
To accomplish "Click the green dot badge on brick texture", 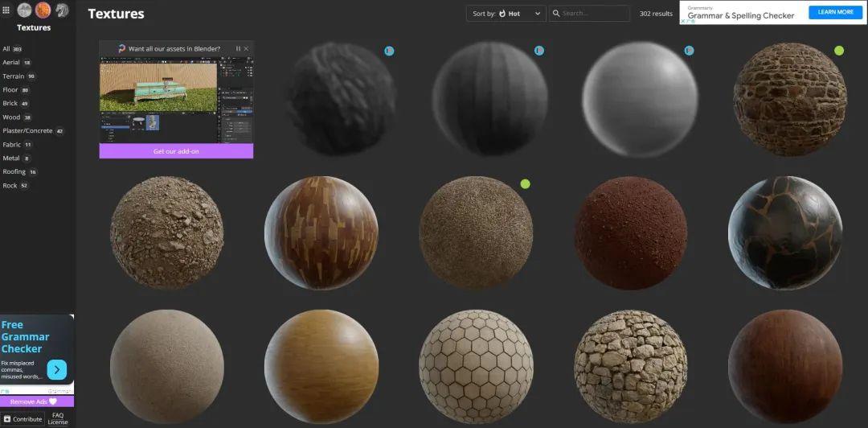I will pyautogui.click(x=839, y=51).
